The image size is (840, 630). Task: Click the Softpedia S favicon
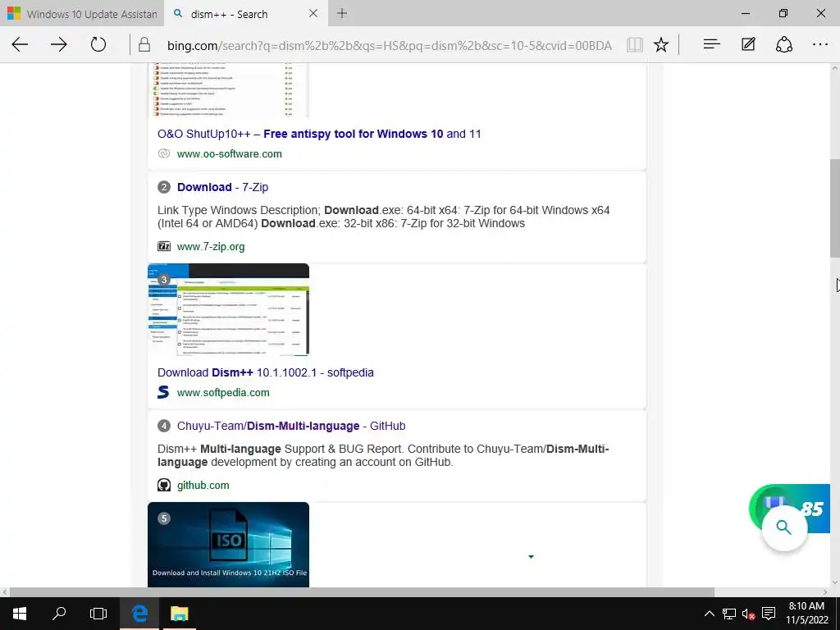point(163,392)
